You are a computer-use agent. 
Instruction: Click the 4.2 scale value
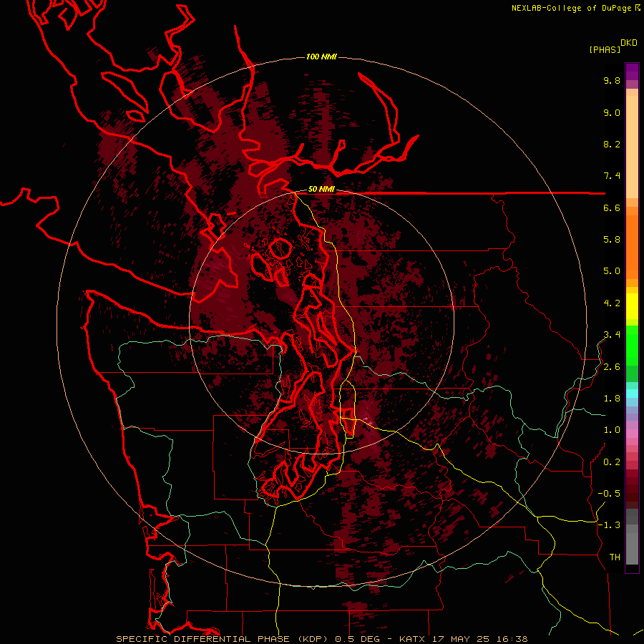[x=612, y=303]
